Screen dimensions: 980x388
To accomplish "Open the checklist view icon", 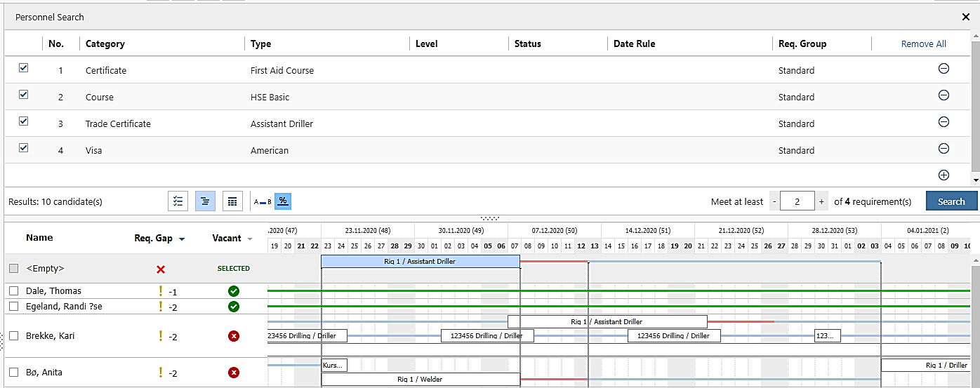I will [178, 201].
